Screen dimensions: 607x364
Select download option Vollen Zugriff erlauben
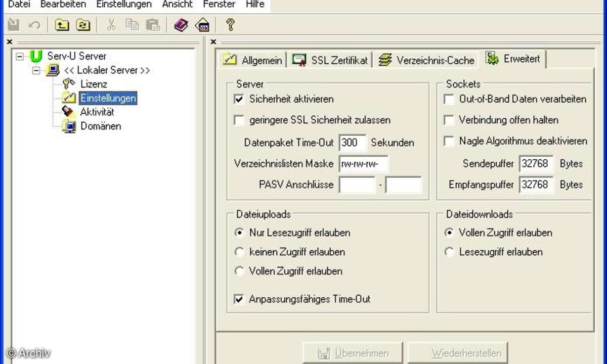click(x=449, y=233)
